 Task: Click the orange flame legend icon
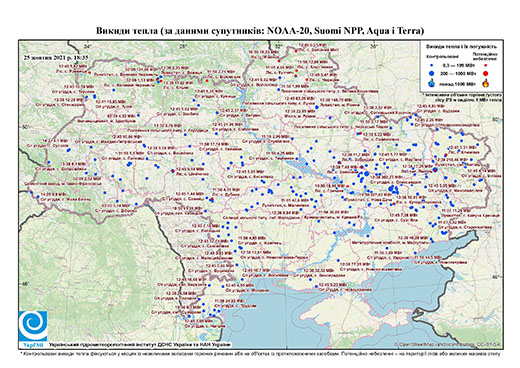point(486,83)
